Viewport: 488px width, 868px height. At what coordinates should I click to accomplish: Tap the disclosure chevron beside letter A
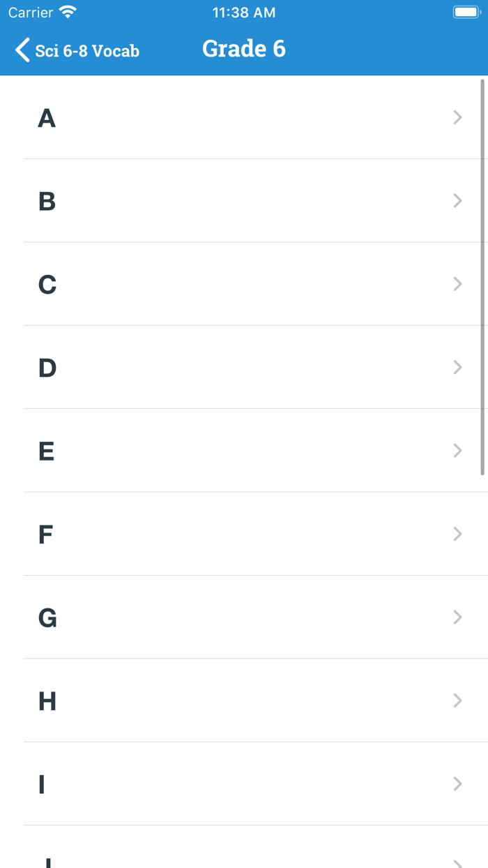(x=457, y=117)
